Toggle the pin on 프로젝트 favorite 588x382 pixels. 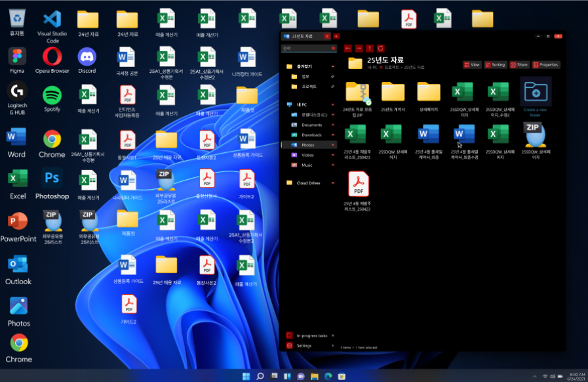332,87
